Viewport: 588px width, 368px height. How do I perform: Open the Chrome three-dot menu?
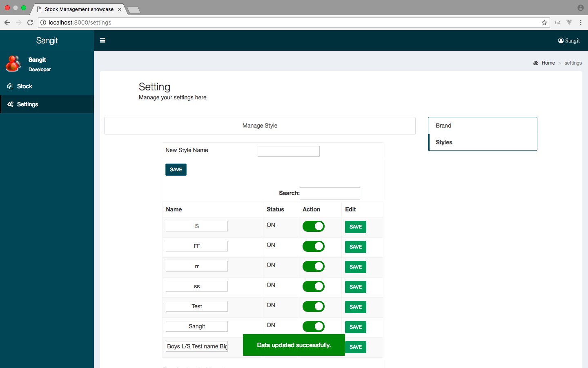point(580,22)
